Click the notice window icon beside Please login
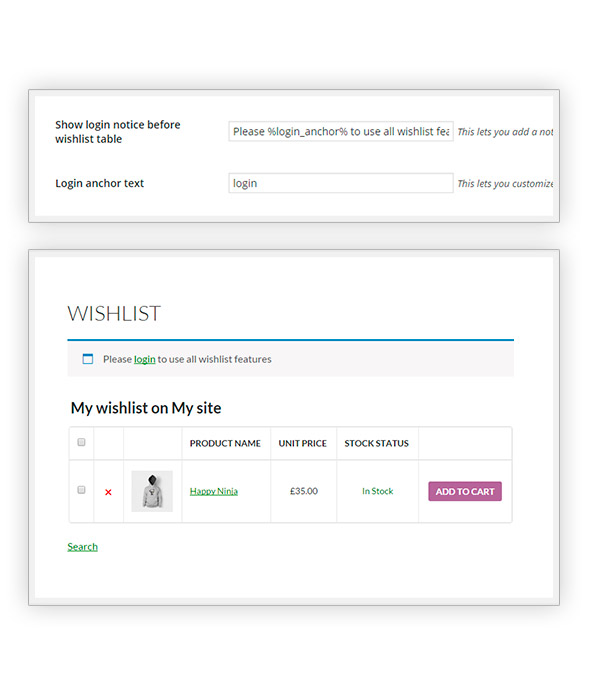The image size is (600, 691). coord(88,359)
